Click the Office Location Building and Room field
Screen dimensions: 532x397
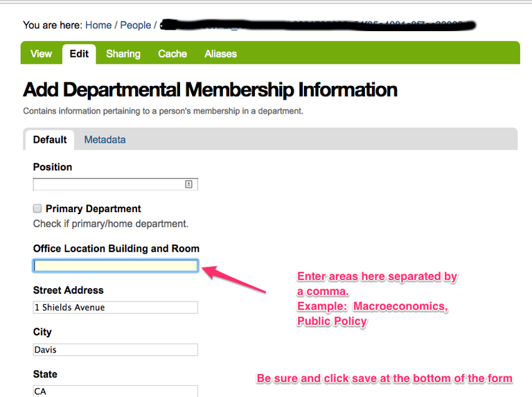tap(115, 266)
